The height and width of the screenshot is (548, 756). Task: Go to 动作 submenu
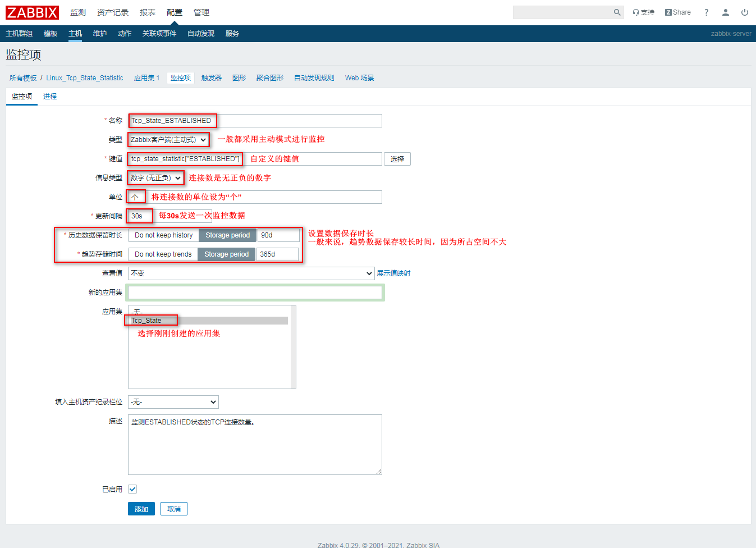[125, 34]
